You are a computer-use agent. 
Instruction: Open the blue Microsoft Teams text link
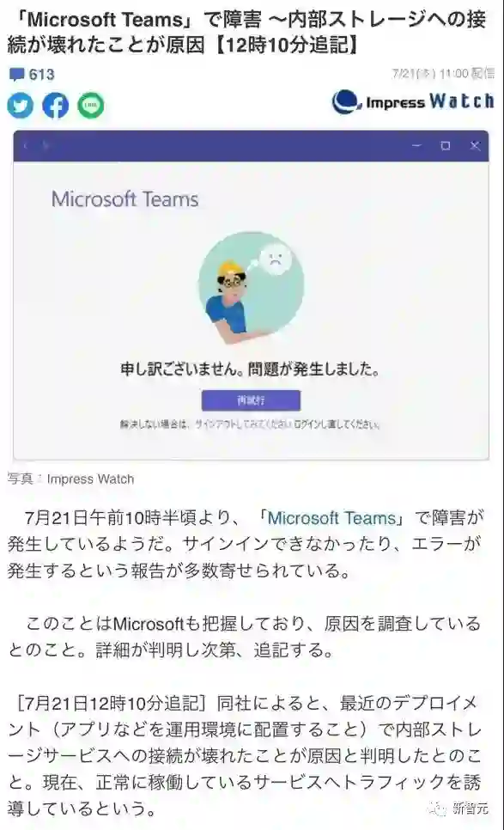[331, 518]
